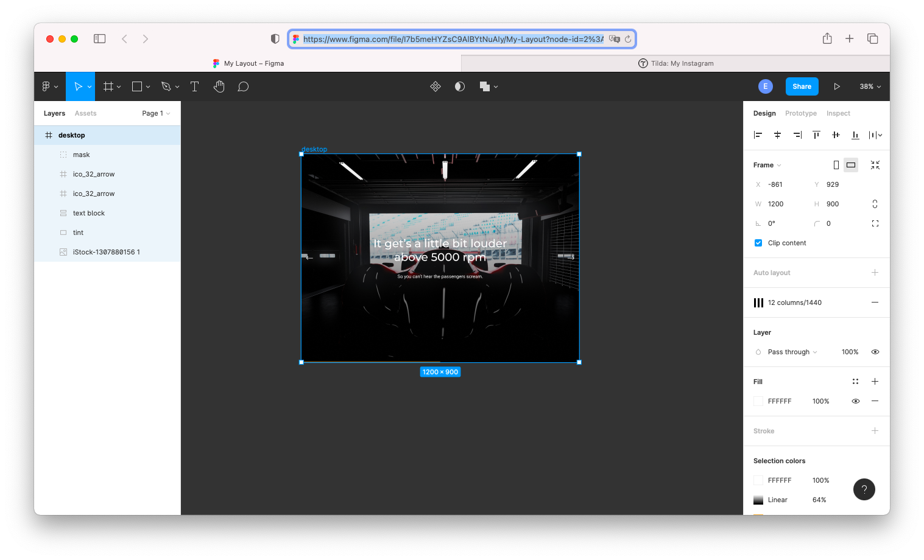This screenshot has height=560, width=924.
Task: Click the Resources/components icon in toolbar
Action: [436, 86]
